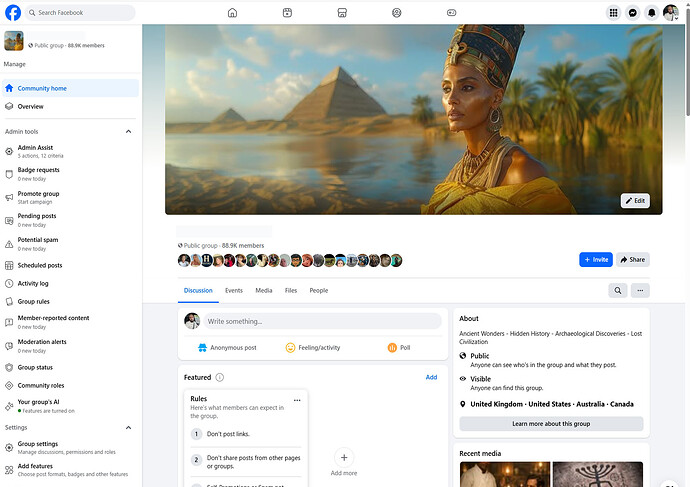Open the Messenger icon
The width and height of the screenshot is (690, 487).
coord(633,13)
